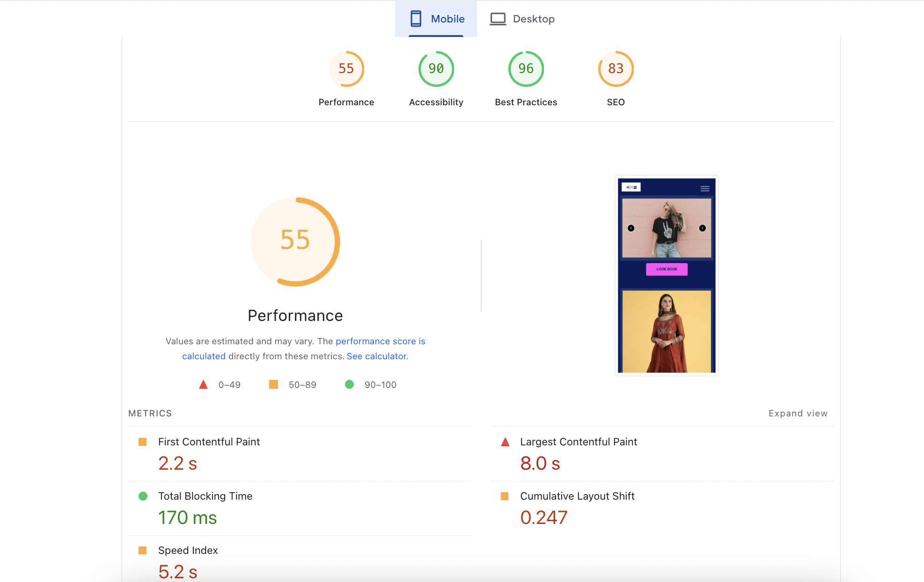Toggle Expand view for metrics
Viewport: 924px width, 582px height.
798,413
